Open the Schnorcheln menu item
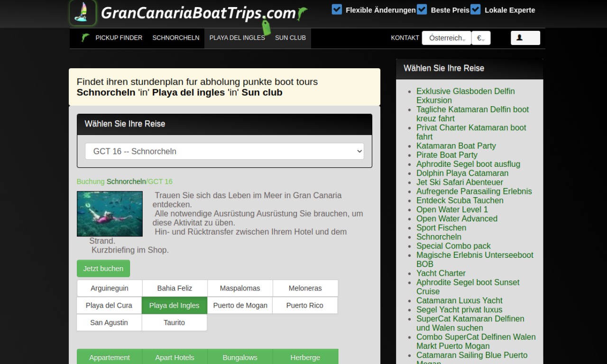Screen dimensions: 607x364 176,38
